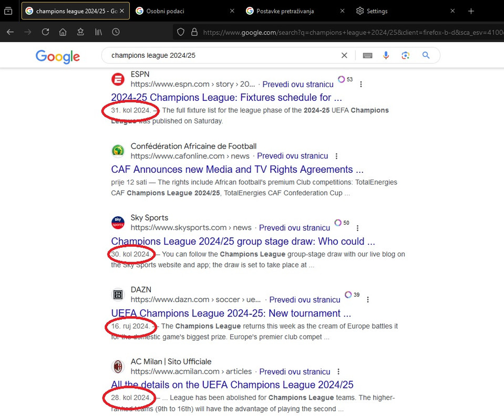This screenshot has height=420, width=504.
Task: Open the library icon in toolbar
Action: tap(98, 32)
